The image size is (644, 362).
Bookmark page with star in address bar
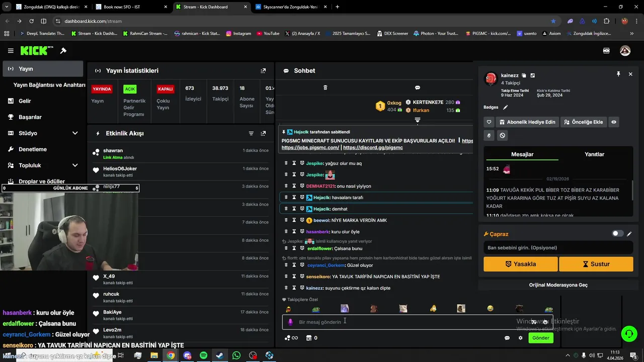tap(553, 21)
